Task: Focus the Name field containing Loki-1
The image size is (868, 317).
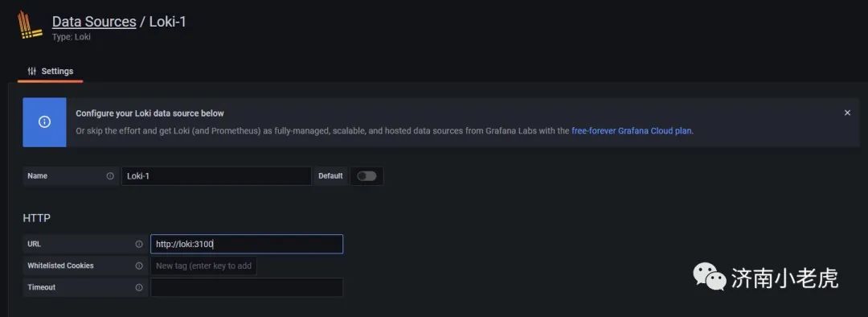Action: [216, 175]
